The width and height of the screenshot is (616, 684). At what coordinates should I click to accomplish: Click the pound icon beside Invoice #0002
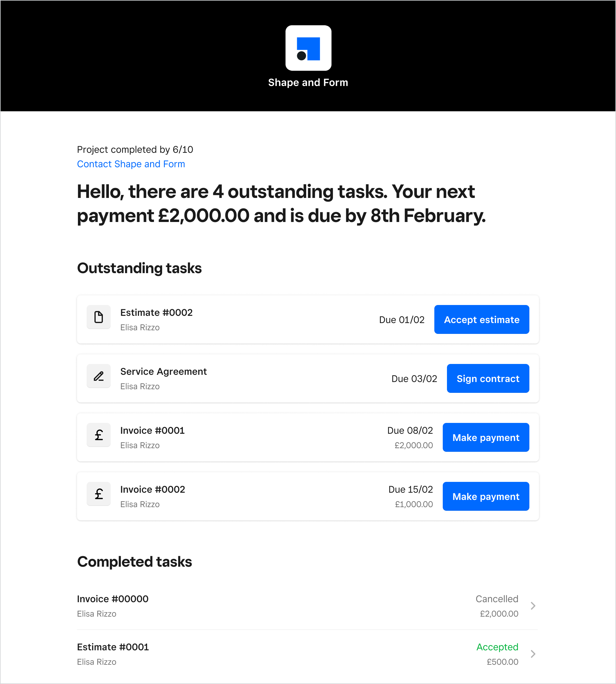tap(98, 494)
